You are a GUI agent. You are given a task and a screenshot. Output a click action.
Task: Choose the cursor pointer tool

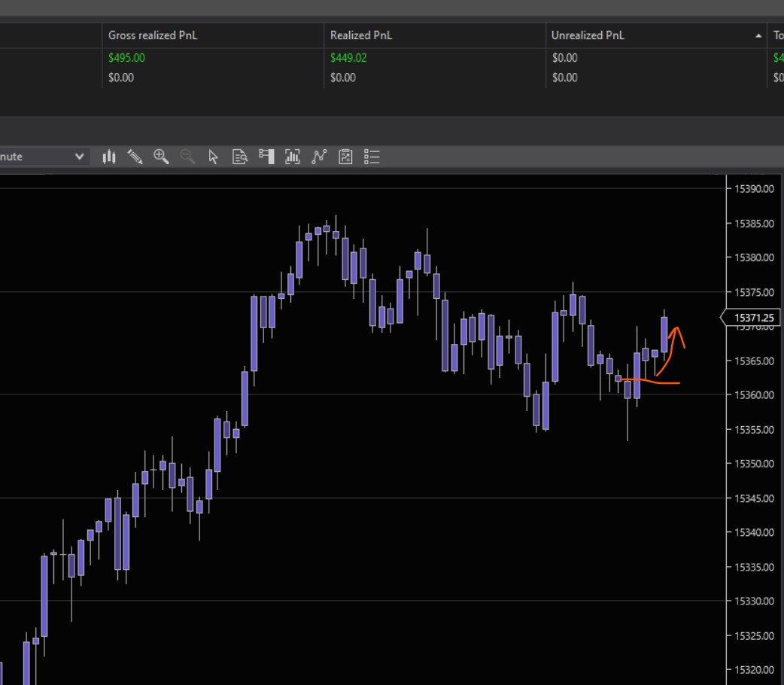point(213,157)
